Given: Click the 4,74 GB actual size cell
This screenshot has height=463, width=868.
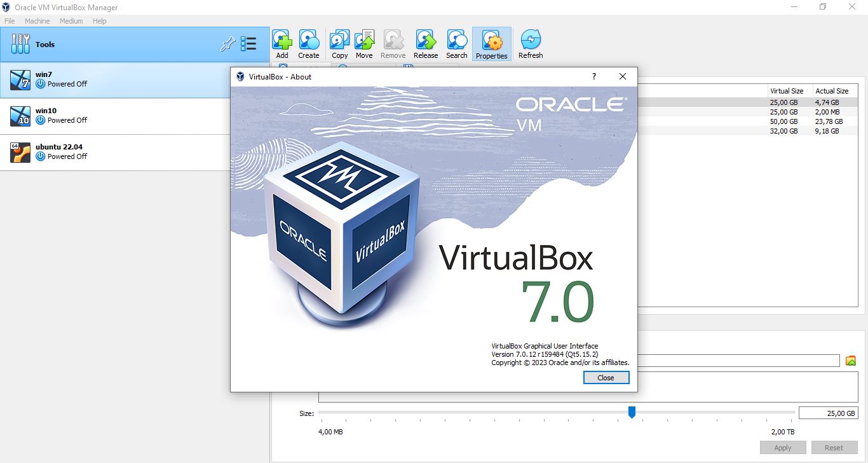Looking at the screenshot, I should click(827, 102).
